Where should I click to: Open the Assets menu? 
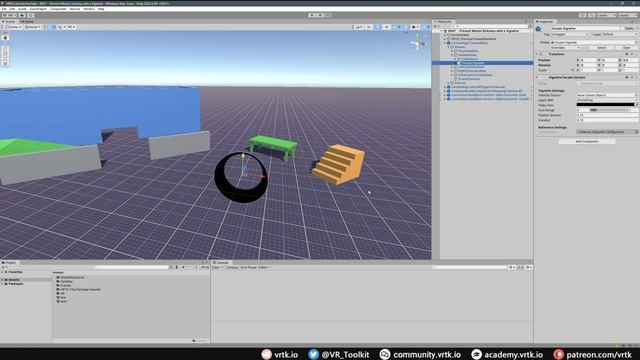22,9
